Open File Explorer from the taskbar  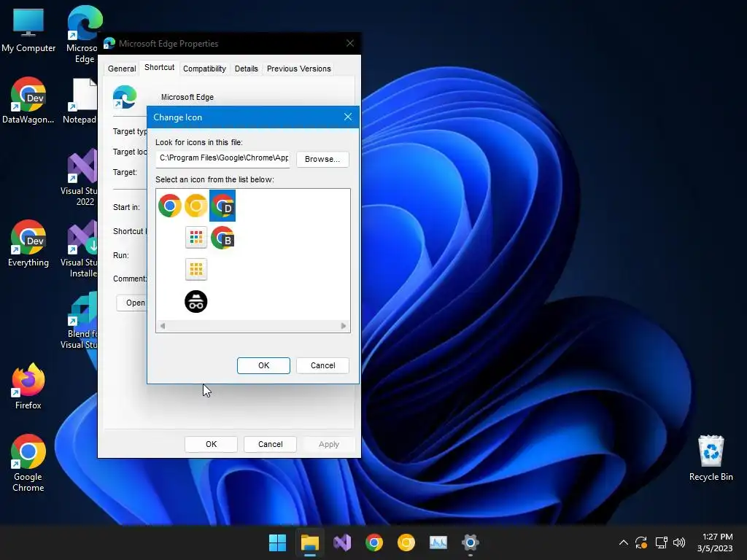pos(309,542)
